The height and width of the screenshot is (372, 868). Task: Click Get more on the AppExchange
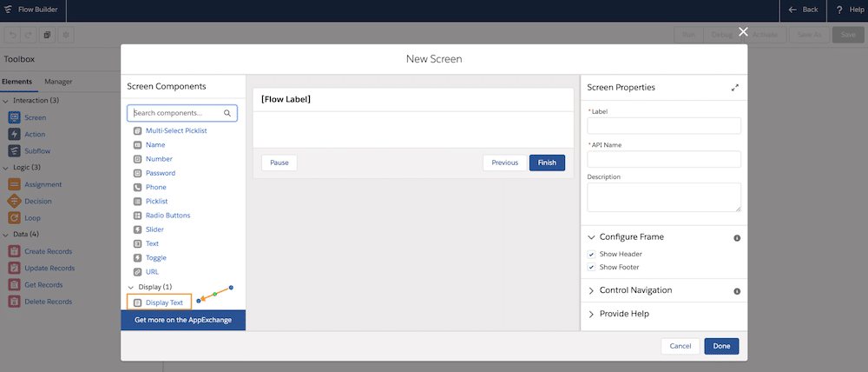(x=183, y=320)
